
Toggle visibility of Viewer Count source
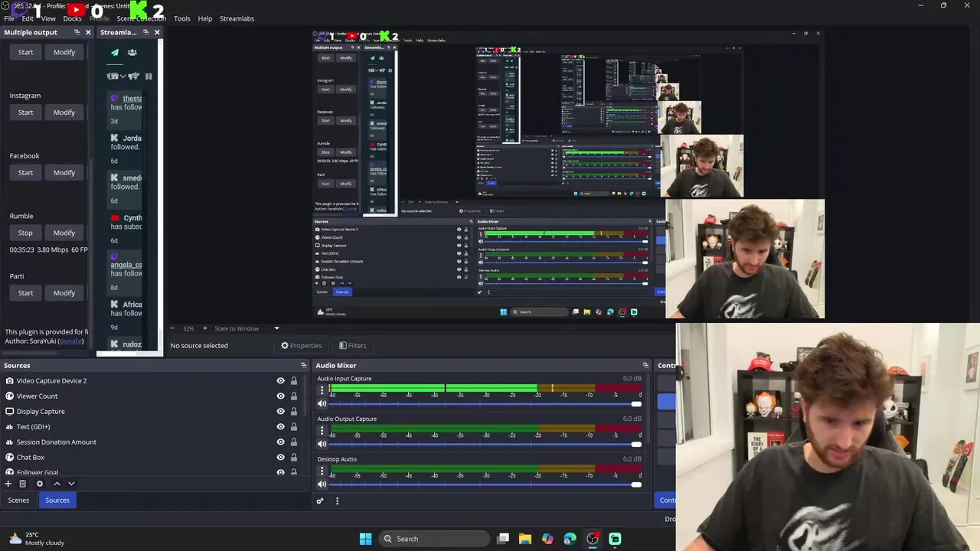[x=280, y=396]
